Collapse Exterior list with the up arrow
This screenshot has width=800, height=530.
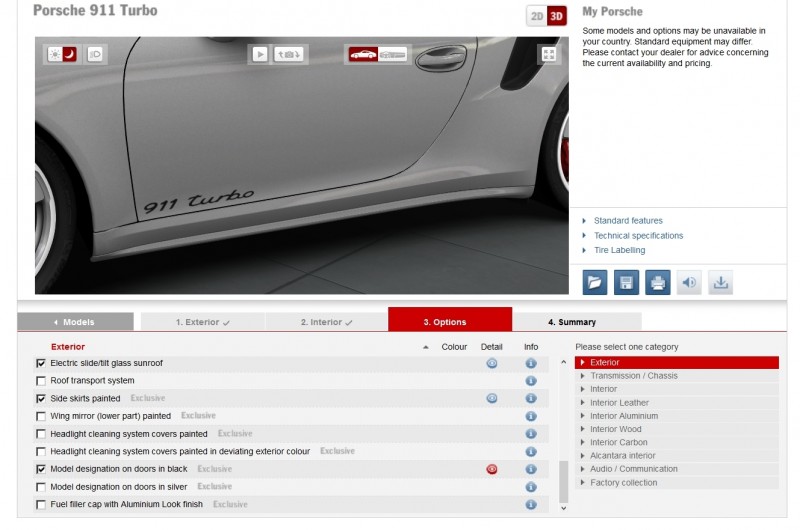426,347
